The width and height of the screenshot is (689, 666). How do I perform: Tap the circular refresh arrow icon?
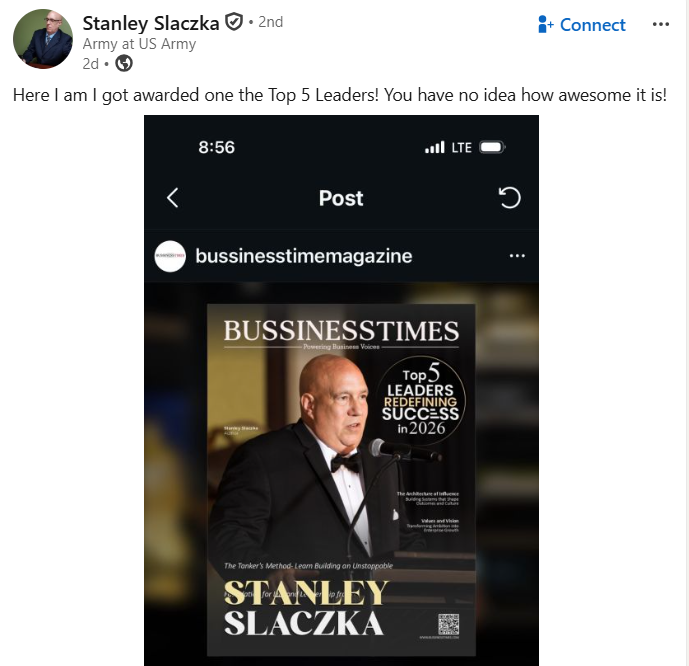(x=509, y=198)
